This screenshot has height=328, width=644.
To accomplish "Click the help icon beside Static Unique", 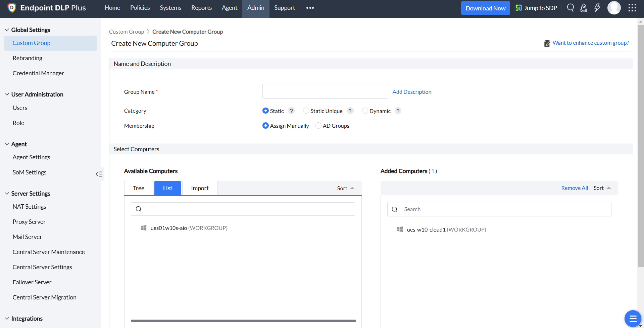I will tap(350, 111).
